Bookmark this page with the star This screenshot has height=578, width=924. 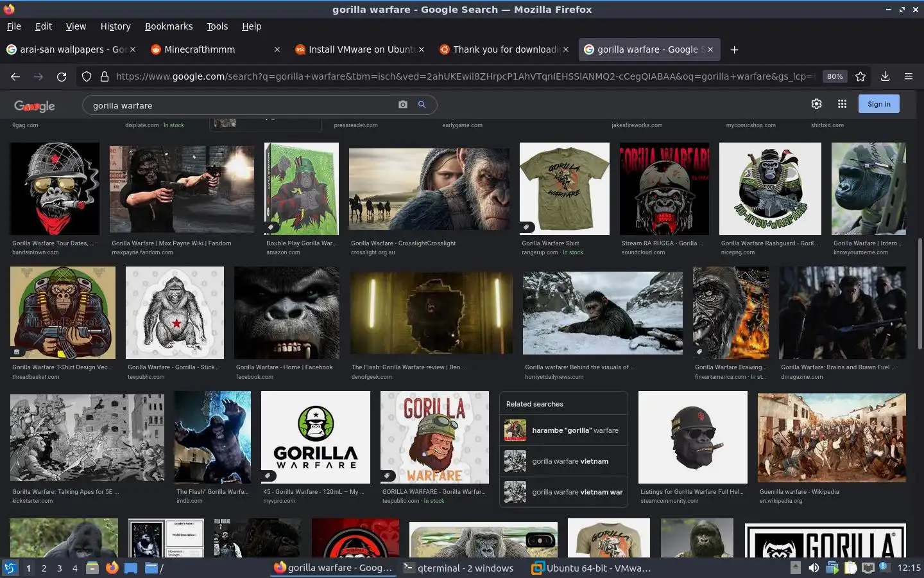[x=860, y=76]
